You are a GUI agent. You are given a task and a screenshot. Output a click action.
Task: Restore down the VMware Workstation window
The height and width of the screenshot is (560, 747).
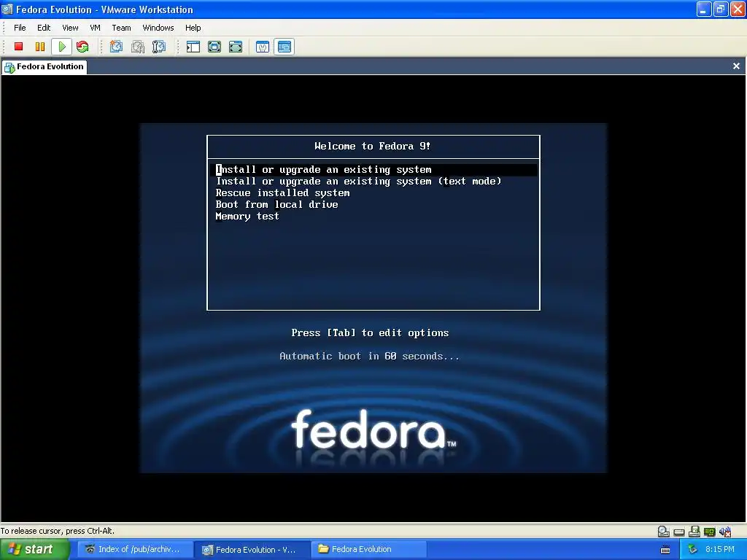(x=720, y=9)
